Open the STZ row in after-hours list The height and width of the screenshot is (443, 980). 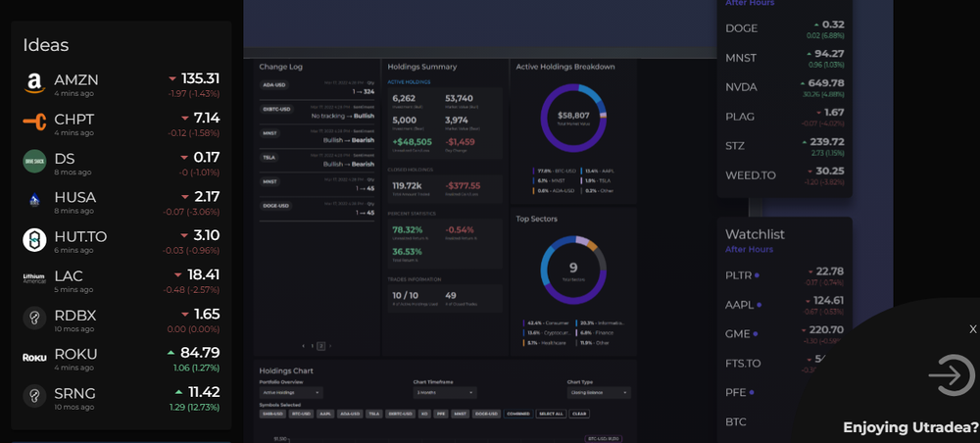pos(785,146)
